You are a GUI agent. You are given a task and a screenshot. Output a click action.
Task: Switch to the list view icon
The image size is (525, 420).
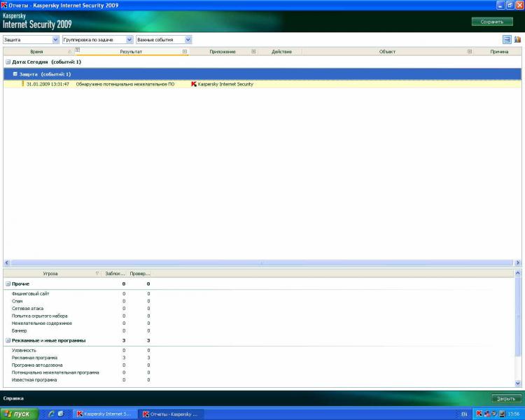[x=507, y=39]
